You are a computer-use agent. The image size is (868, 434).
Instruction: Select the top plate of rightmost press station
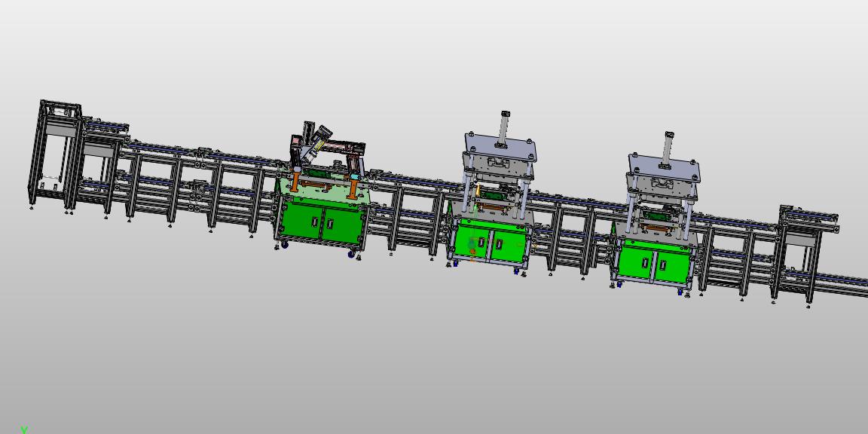(x=665, y=168)
